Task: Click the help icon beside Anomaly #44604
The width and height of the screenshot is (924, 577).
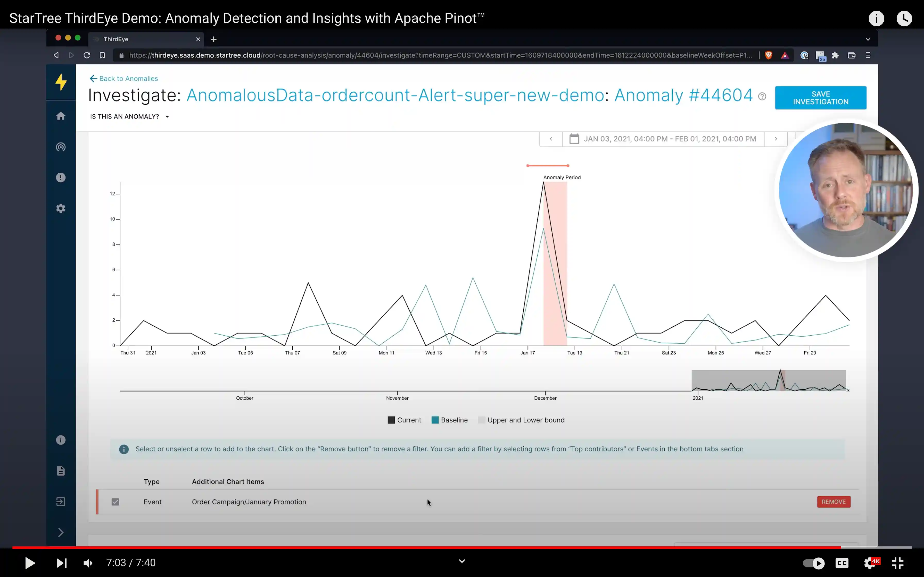Action: tap(762, 97)
